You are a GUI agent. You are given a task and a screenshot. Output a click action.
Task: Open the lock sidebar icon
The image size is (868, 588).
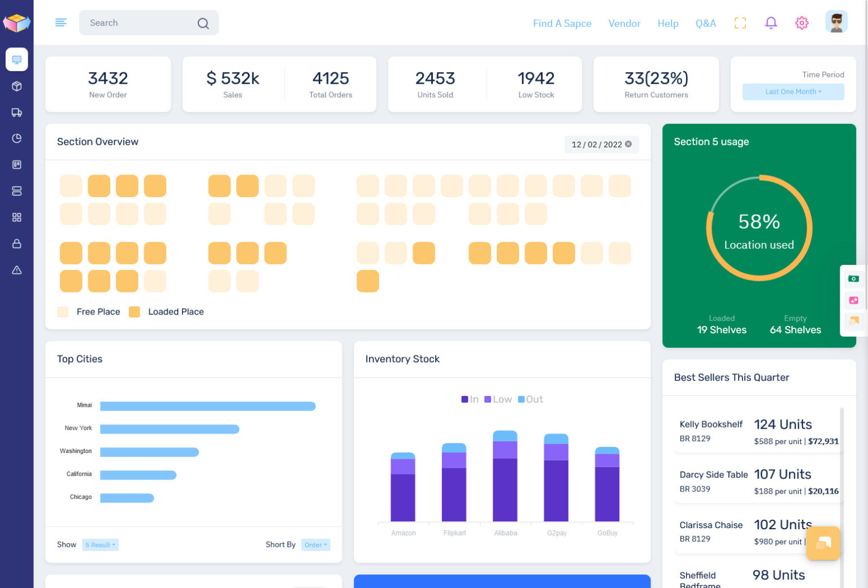coord(17,243)
